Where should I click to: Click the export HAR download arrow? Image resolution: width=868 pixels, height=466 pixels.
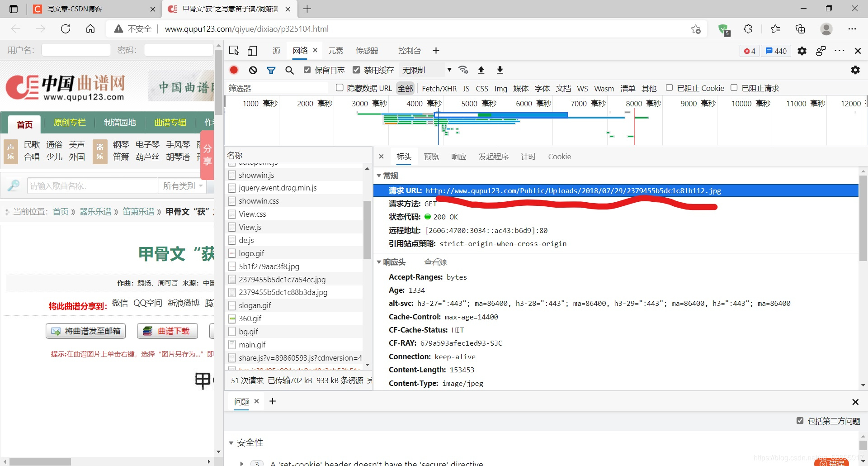point(500,70)
